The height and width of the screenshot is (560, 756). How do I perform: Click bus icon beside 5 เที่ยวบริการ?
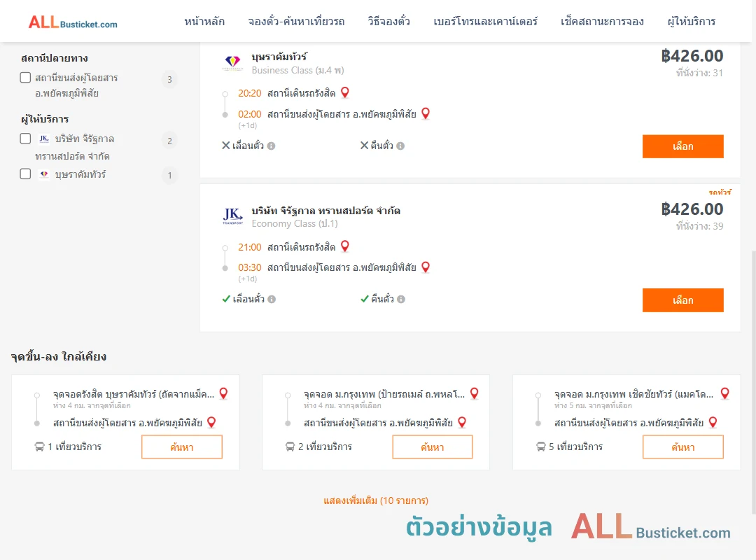coord(541,447)
